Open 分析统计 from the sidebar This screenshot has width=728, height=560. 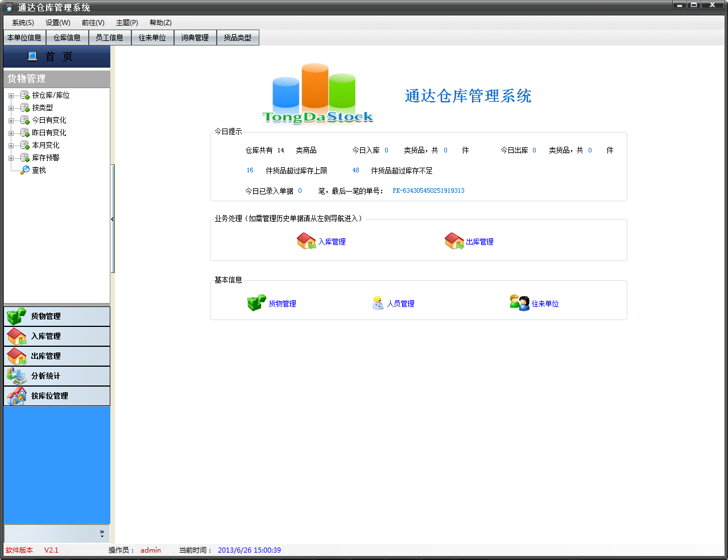tap(57, 376)
